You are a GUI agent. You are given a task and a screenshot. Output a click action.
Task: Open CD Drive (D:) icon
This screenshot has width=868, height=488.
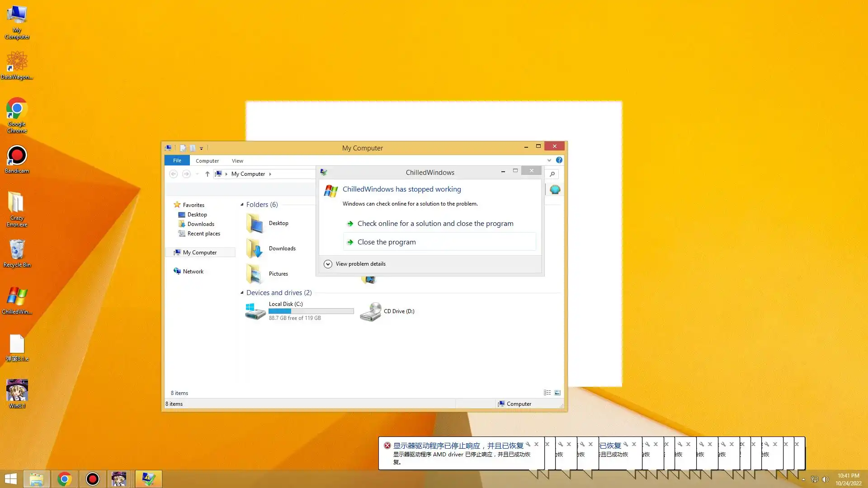pos(371,311)
